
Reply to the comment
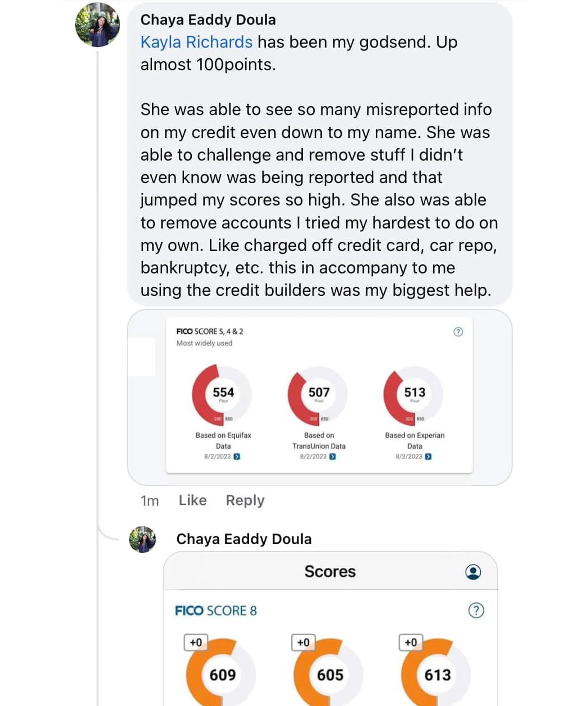pos(245,500)
